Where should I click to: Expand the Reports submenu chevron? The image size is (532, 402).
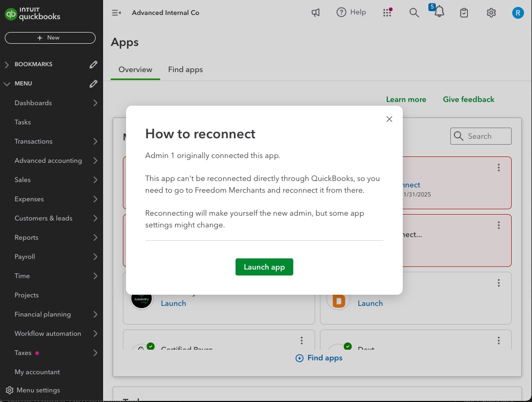pyautogui.click(x=95, y=238)
